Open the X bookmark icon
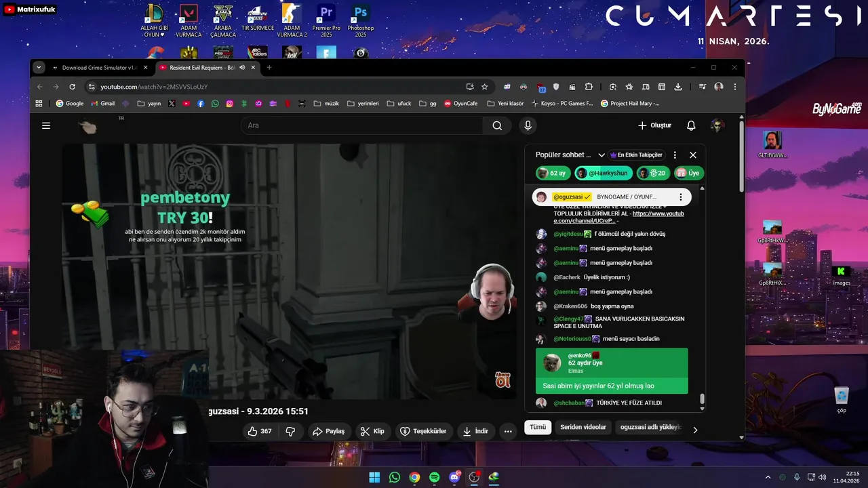Screen dimensions: 868x488 (x=172, y=104)
